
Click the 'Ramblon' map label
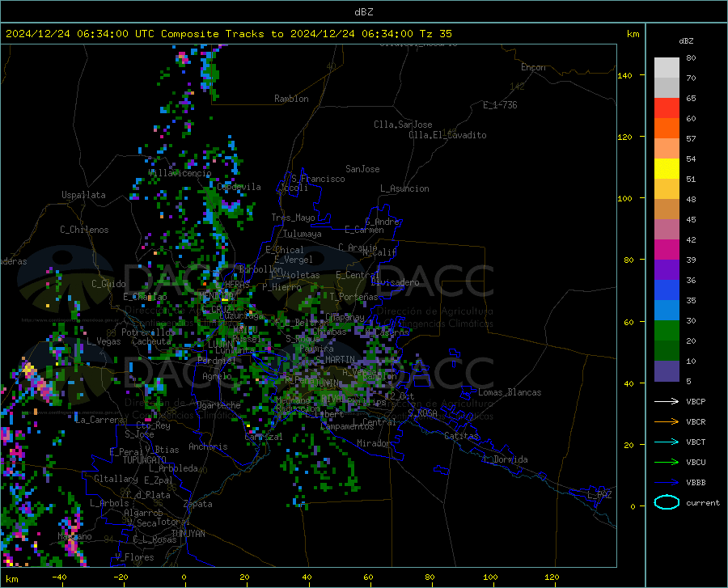tap(291, 99)
